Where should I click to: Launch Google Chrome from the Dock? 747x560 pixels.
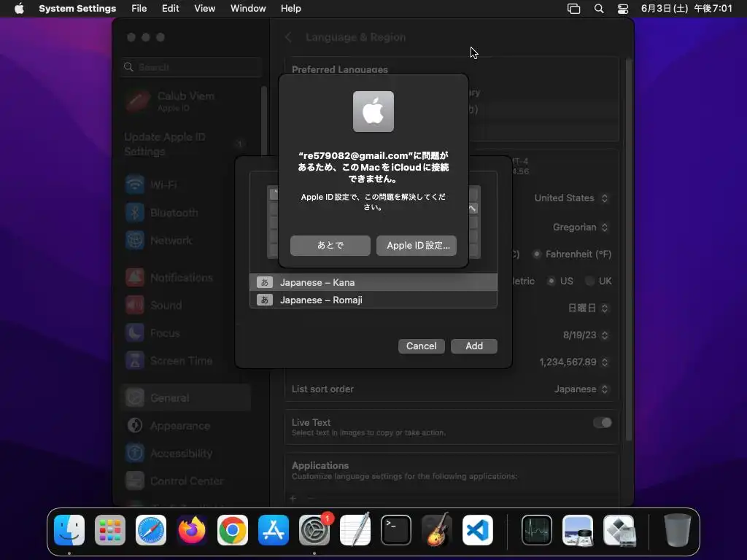click(x=233, y=530)
